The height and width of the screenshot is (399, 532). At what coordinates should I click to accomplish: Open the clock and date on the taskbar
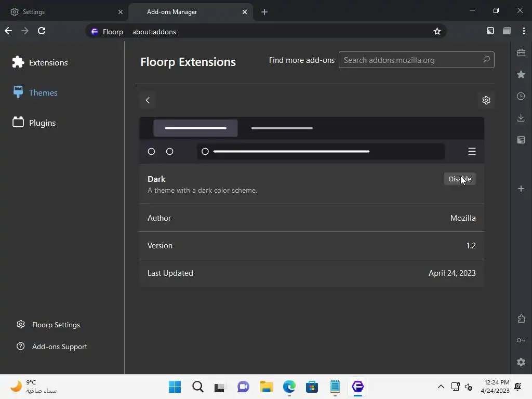pos(495,387)
